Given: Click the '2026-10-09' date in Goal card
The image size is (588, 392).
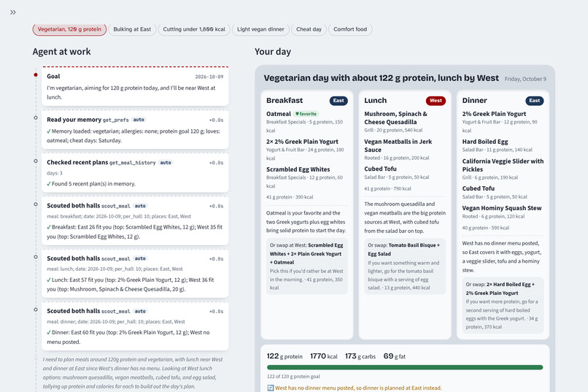Looking at the screenshot, I should [x=209, y=77].
